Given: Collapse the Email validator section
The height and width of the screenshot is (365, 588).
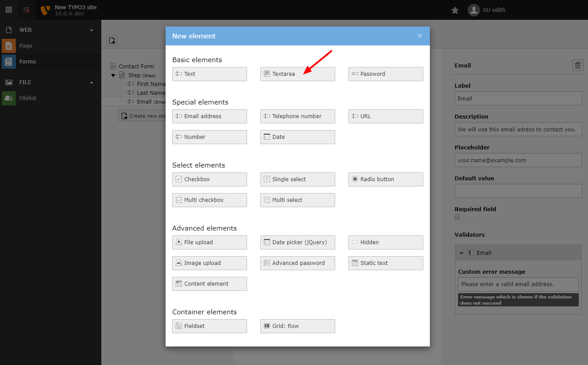Looking at the screenshot, I should coord(462,253).
